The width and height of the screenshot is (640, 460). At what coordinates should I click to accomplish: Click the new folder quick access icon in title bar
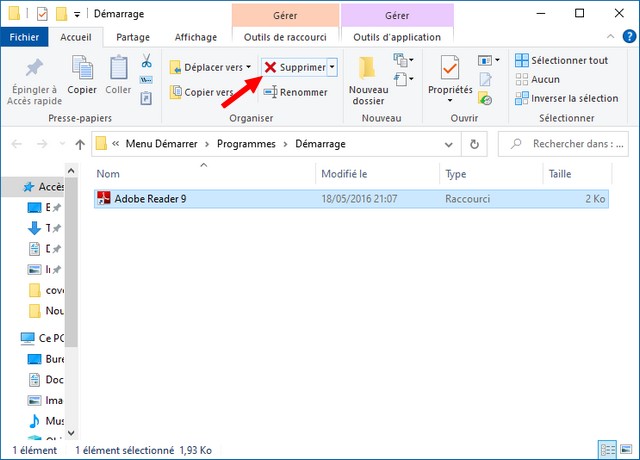[61, 14]
